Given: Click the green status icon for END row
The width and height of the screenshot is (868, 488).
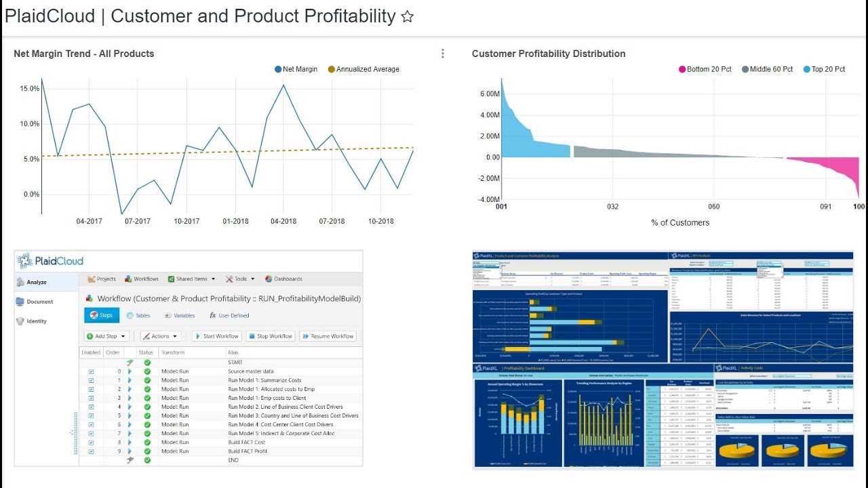Looking at the screenshot, I should coord(147,460).
